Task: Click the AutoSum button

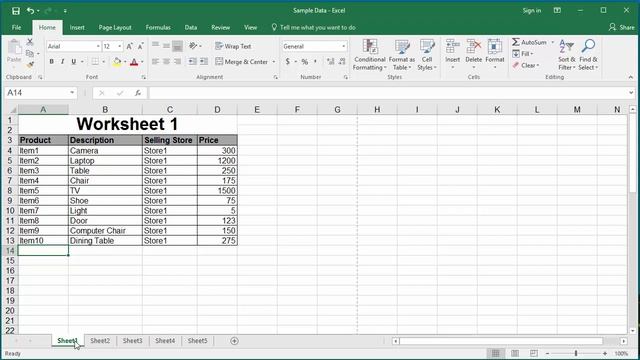Action: pos(529,42)
